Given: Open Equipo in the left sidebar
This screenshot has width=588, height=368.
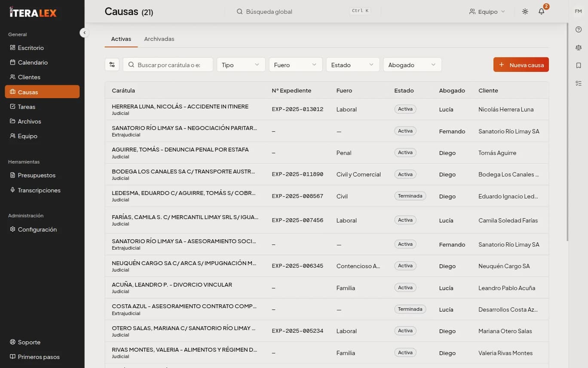Looking at the screenshot, I should tap(42, 136).
